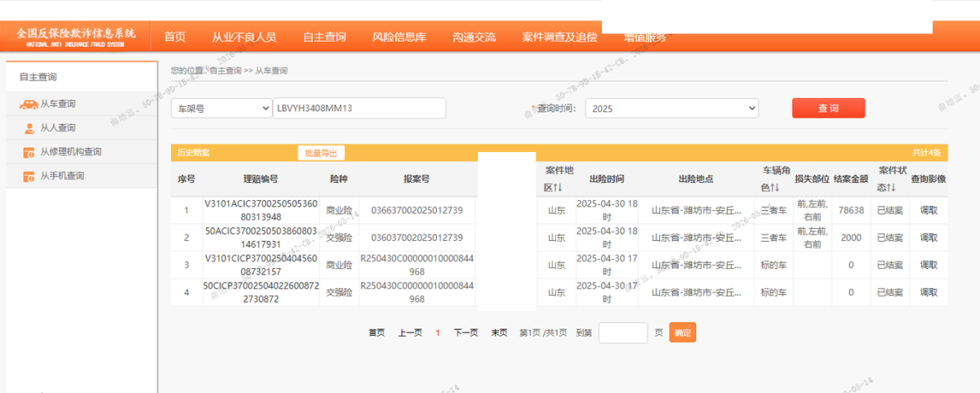Go to 风险信息库 menu
Image resolution: width=980 pixels, height=393 pixels.
pos(399,37)
